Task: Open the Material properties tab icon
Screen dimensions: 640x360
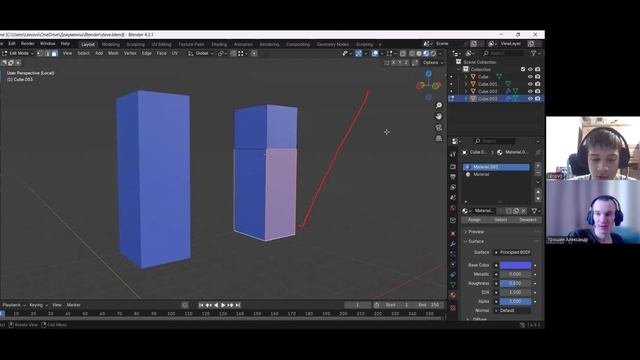Action: (x=453, y=295)
